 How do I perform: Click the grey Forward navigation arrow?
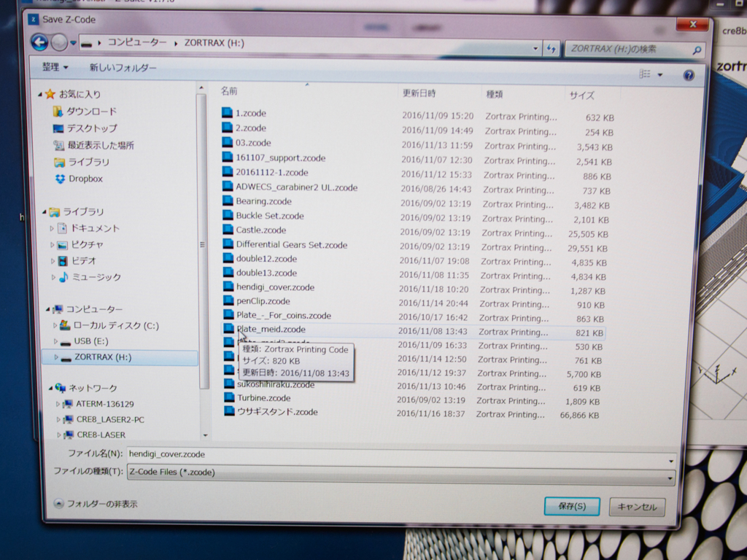59,43
